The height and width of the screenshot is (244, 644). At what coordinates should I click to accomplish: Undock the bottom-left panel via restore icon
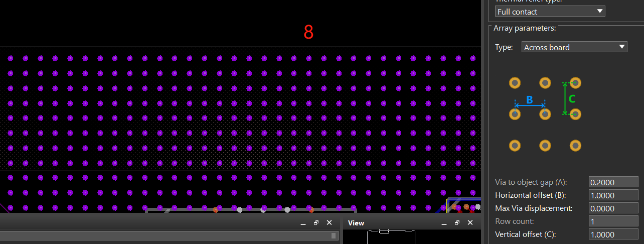click(x=316, y=223)
